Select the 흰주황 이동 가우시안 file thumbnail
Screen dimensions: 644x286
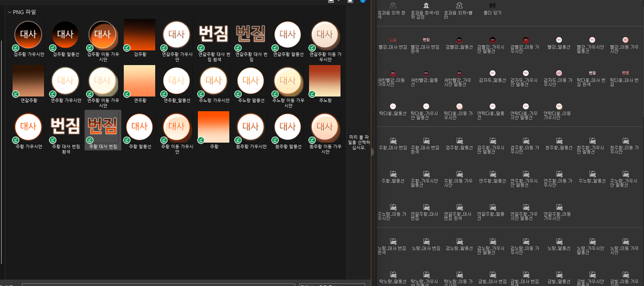pos(325,127)
